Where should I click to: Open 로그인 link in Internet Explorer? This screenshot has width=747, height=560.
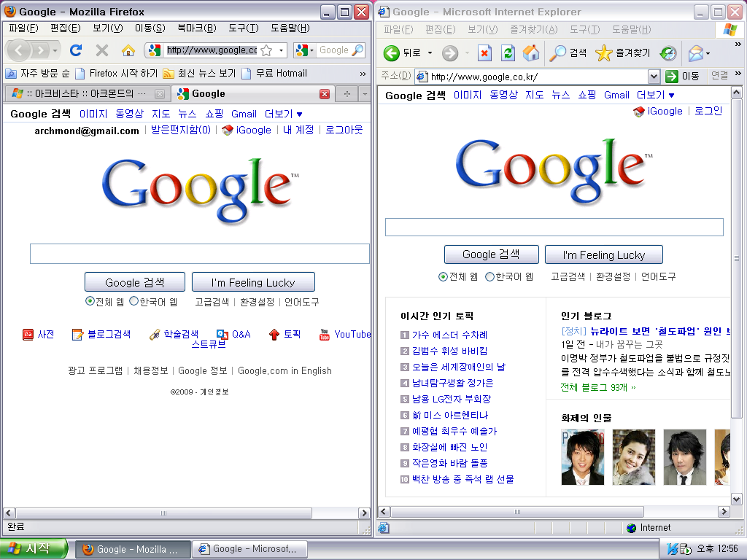pyautogui.click(x=708, y=111)
